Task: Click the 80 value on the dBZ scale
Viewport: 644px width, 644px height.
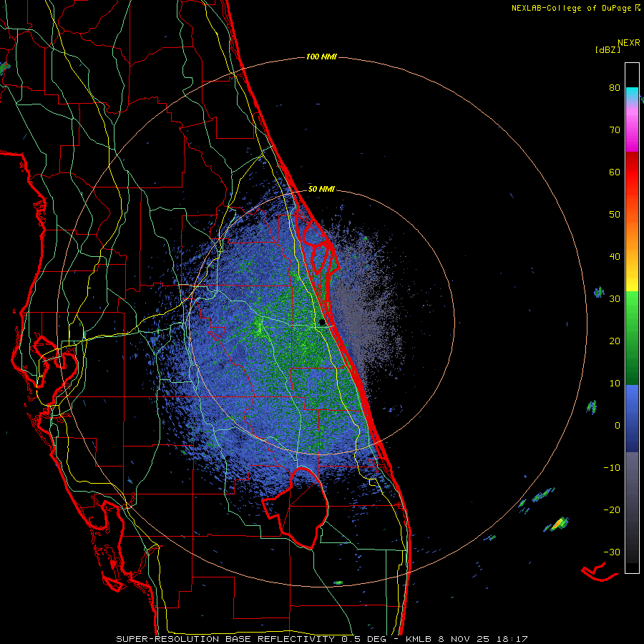Action: click(x=615, y=87)
